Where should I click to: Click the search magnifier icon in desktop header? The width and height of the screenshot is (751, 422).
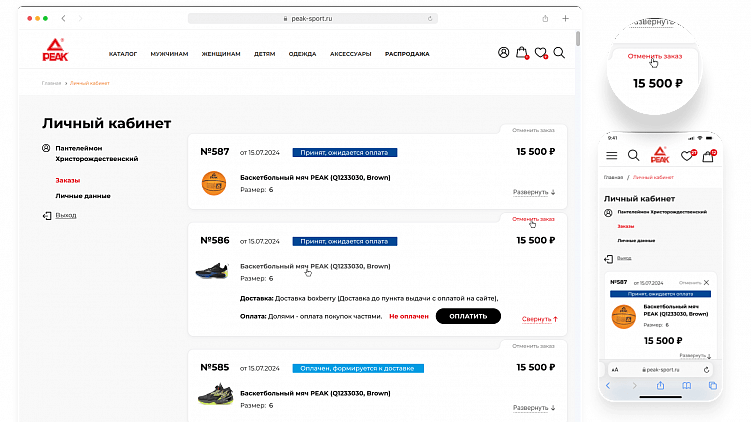(x=559, y=53)
